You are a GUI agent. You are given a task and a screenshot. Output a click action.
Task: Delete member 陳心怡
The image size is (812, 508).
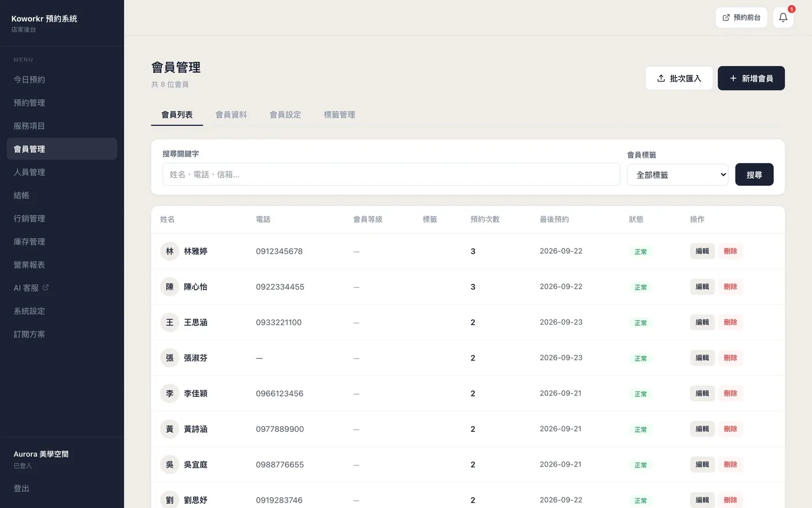pyautogui.click(x=730, y=287)
